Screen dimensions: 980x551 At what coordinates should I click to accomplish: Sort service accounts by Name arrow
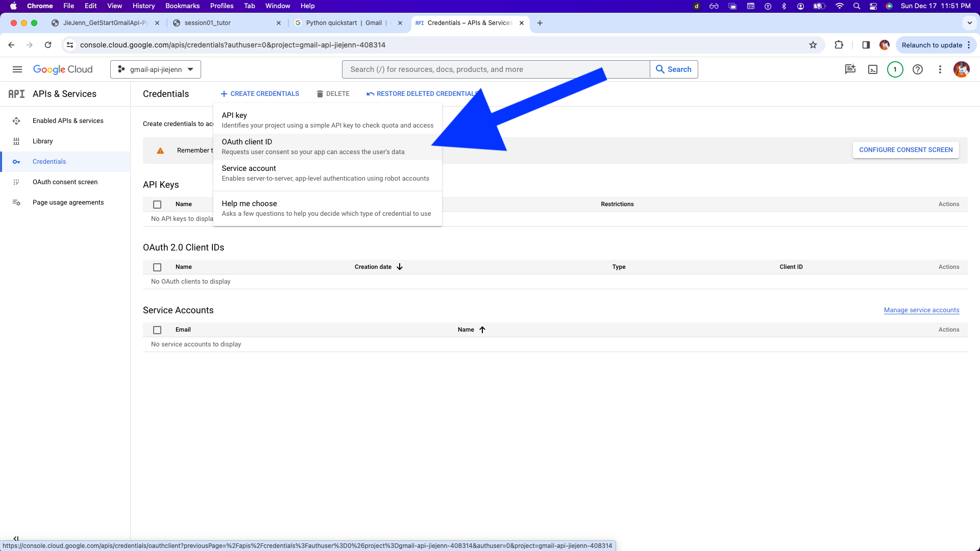(482, 330)
